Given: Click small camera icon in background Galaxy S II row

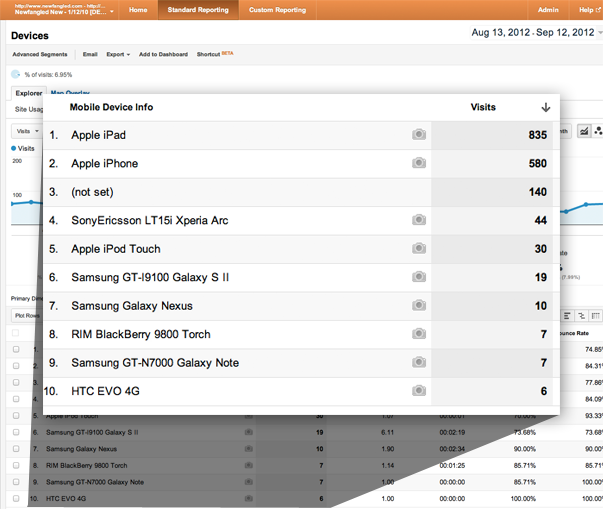Looking at the screenshot, I should [x=249, y=432].
